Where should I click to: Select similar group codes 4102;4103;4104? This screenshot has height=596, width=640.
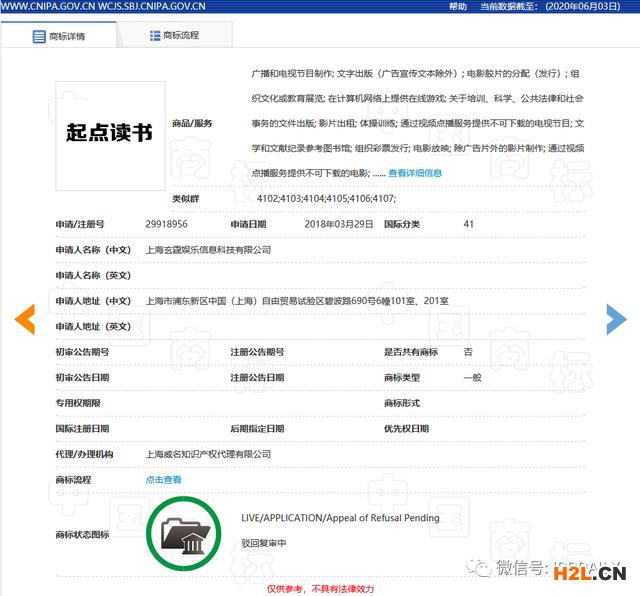click(x=326, y=199)
